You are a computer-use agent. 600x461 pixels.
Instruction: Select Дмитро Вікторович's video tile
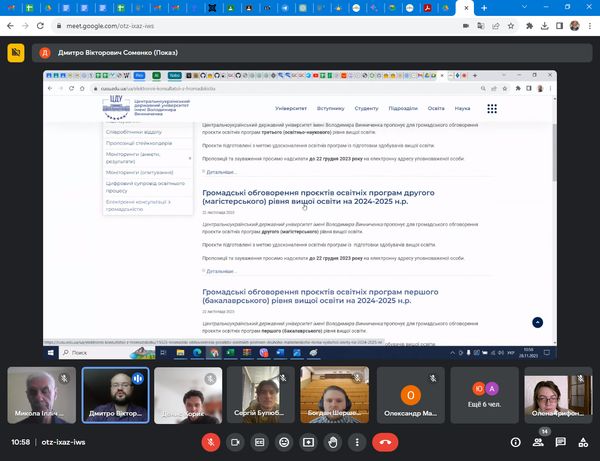114,393
